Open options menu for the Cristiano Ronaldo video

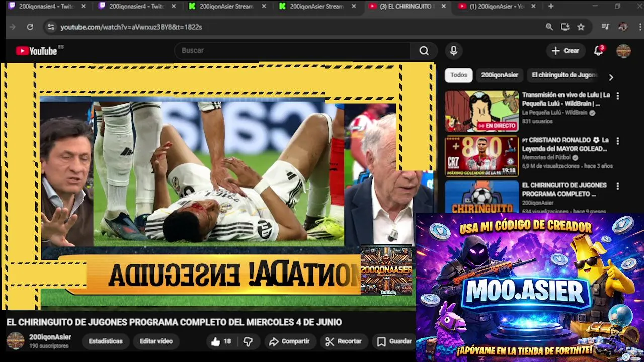[x=618, y=141]
